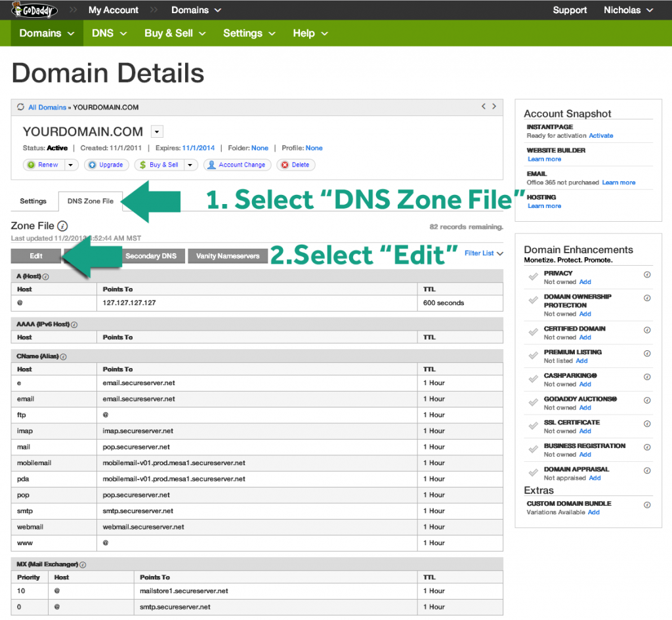Viewport: 672px width, 620px height.
Task: Click the Vanity Nameservers button
Action: tap(228, 256)
